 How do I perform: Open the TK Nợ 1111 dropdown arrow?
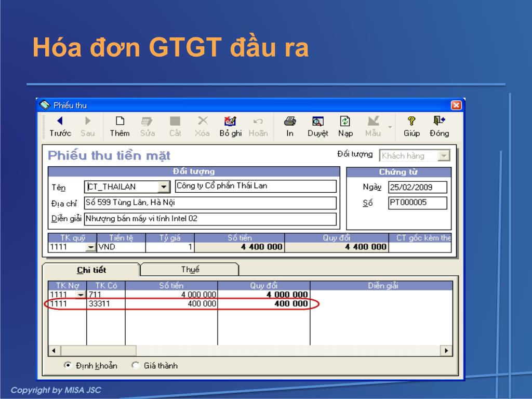point(81,295)
